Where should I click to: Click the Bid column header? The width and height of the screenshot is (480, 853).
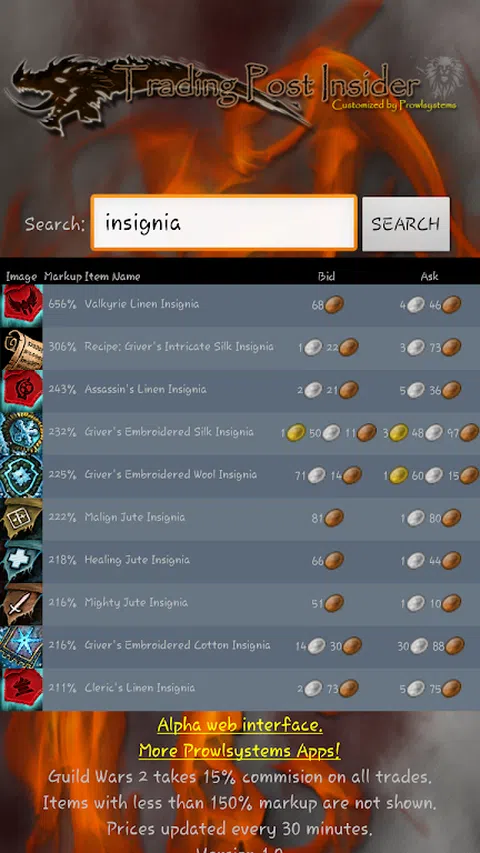click(327, 276)
